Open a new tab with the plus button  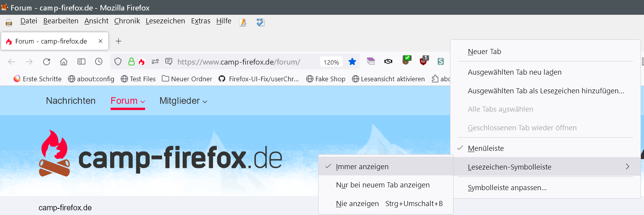click(119, 41)
